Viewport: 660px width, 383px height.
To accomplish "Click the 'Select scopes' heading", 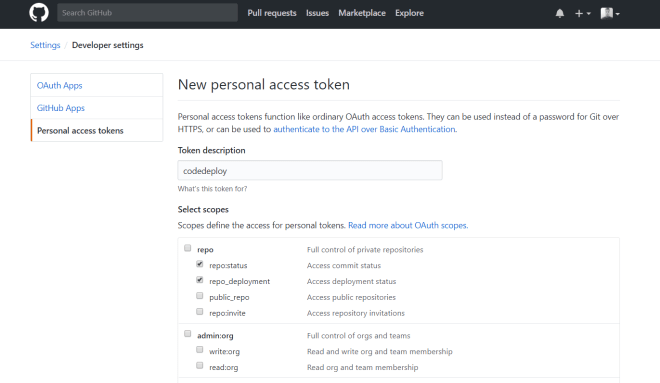I will [x=203, y=210].
